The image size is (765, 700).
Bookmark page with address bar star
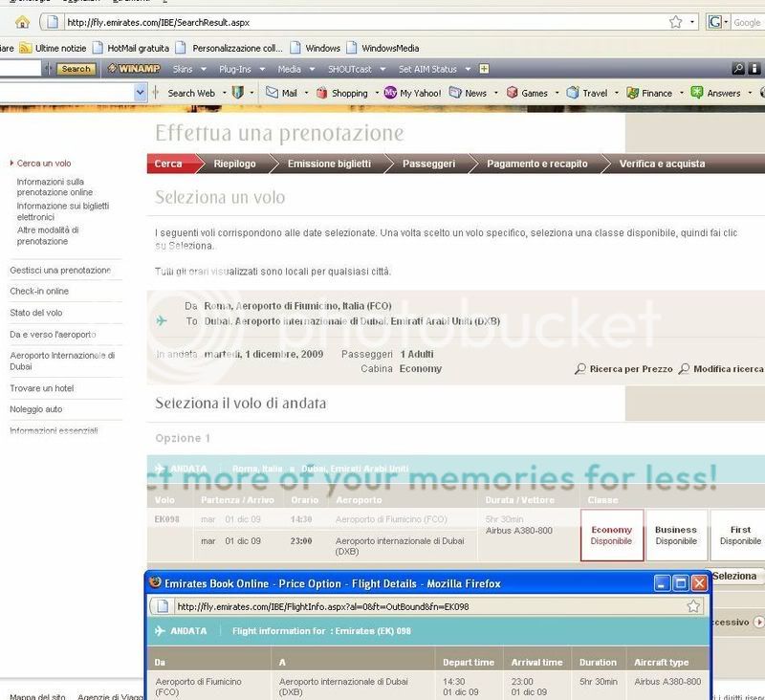pyautogui.click(x=676, y=22)
